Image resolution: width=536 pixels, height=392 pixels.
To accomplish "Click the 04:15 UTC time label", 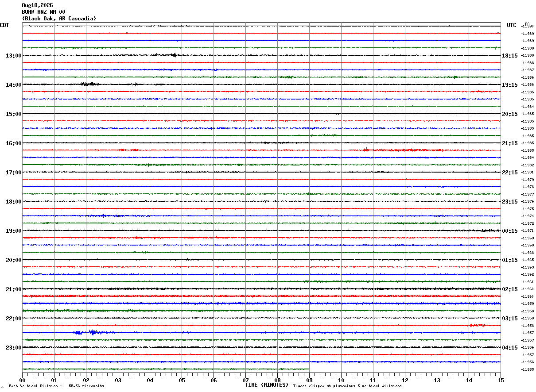I will [x=510, y=348].
